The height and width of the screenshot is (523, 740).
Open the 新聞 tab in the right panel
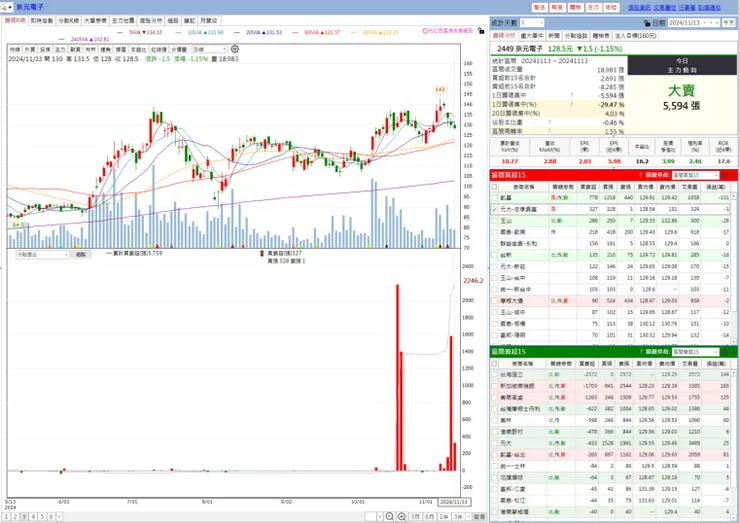(x=554, y=36)
